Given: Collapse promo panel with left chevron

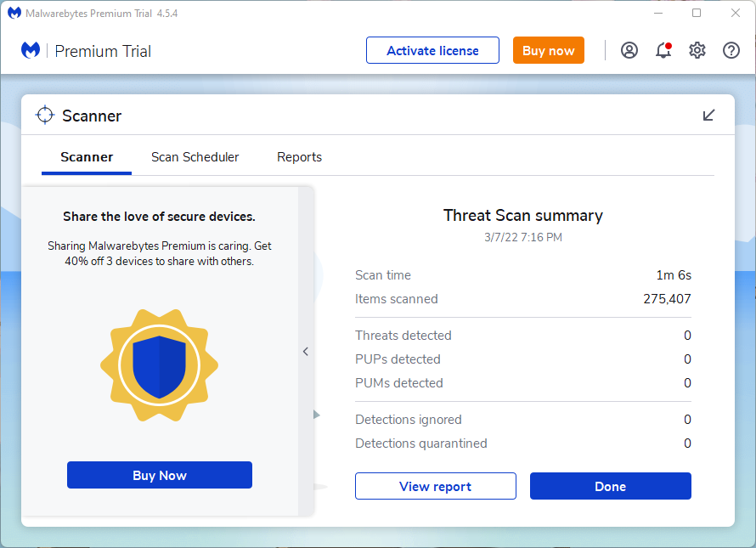Looking at the screenshot, I should tap(306, 351).
